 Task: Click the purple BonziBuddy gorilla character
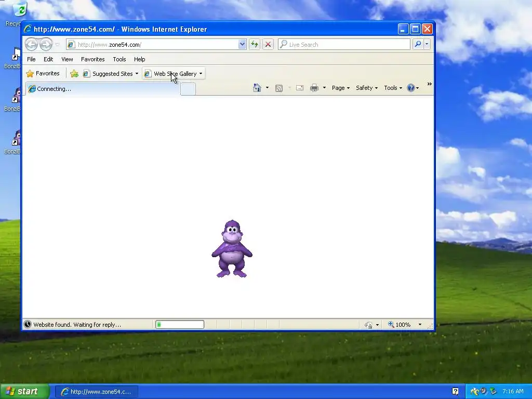[x=232, y=248]
